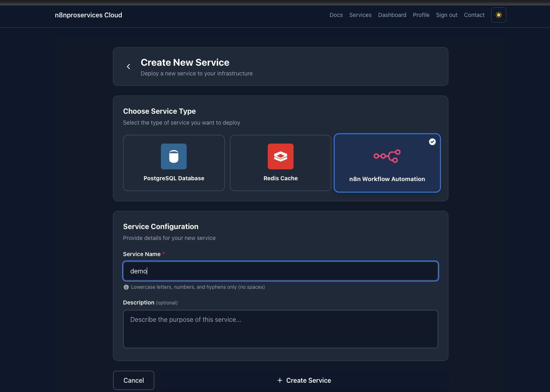Select Redis Cache as the service type

point(280,163)
